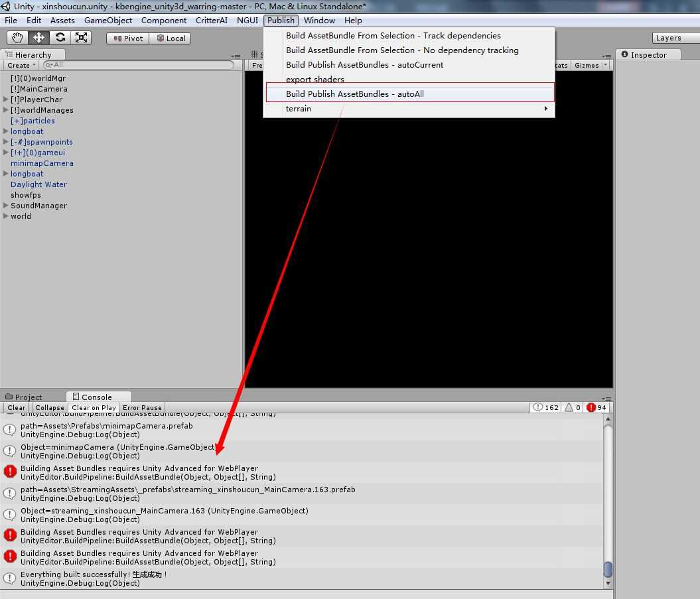Choose Build AssetBundle From Selection - Track dependencies

[409, 36]
